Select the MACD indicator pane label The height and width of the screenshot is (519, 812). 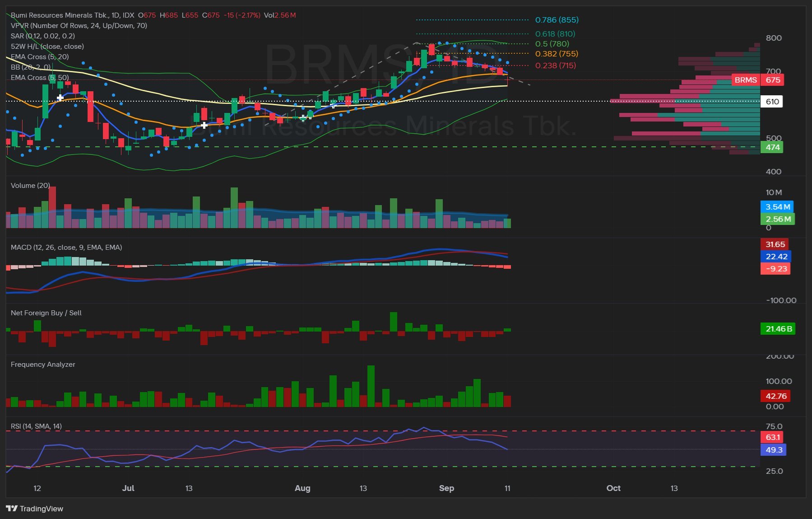66,248
